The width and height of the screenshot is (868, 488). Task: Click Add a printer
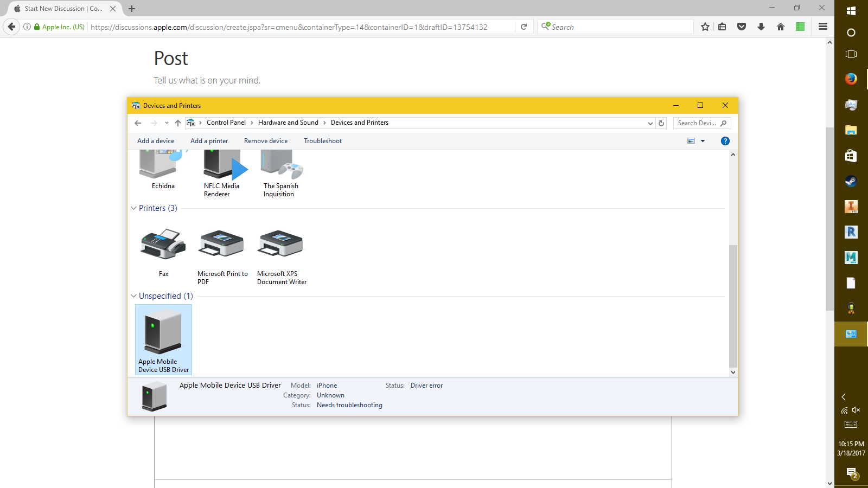click(209, 141)
